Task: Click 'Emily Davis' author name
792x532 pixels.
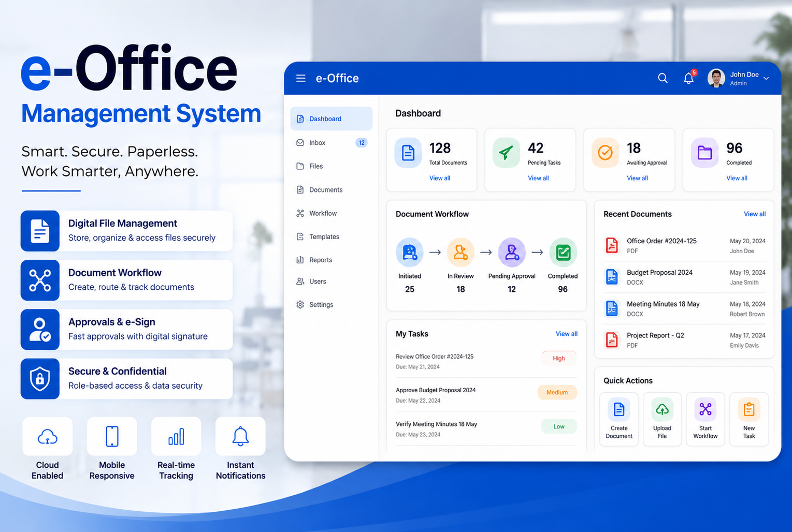Action: [x=744, y=346]
